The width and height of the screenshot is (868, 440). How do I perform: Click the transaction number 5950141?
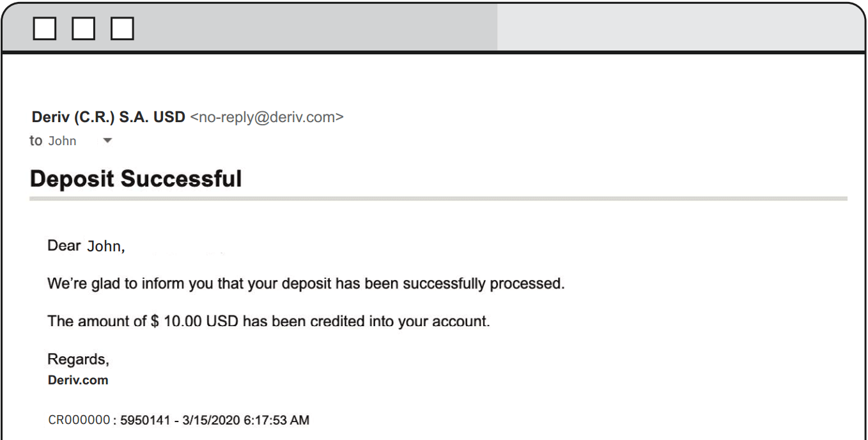pos(146,420)
